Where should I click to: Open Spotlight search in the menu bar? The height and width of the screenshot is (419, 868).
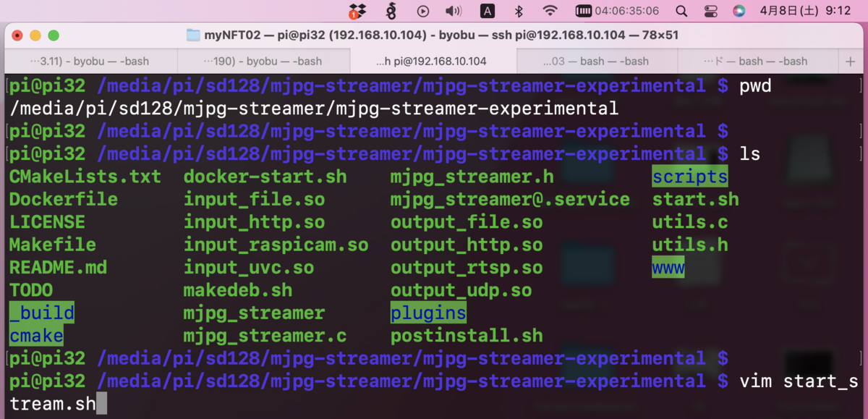(681, 11)
